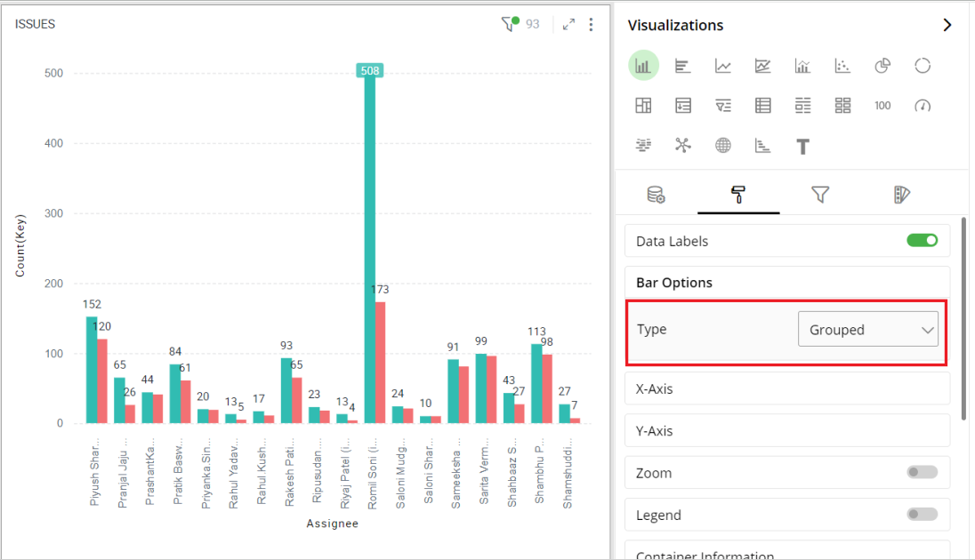Click the filter count '93'
975x560 pixels.
pos(533,24)
